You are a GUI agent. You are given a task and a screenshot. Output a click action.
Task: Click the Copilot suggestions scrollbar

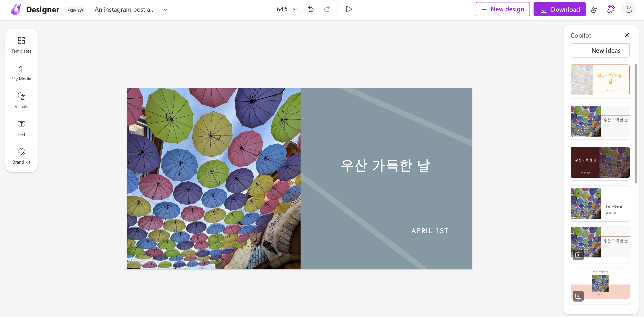coord(636,124)
